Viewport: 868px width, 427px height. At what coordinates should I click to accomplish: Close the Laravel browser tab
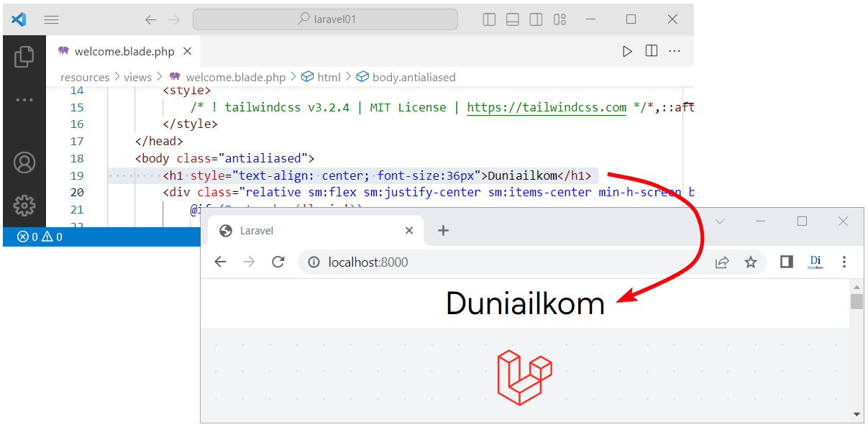409,231
